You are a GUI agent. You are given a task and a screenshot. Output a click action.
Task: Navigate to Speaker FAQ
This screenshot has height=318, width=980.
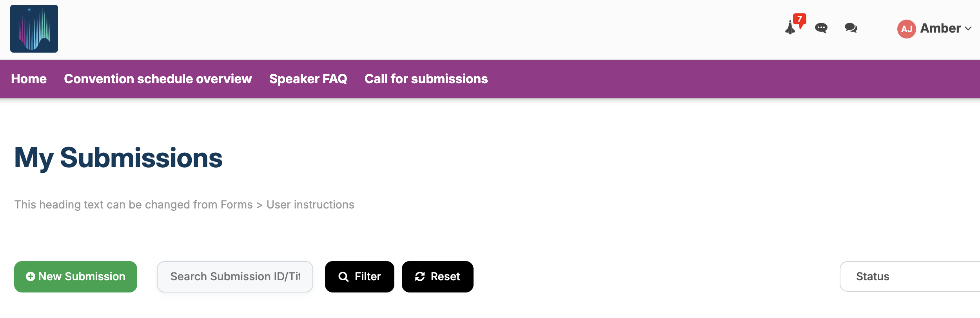[308, 79]
